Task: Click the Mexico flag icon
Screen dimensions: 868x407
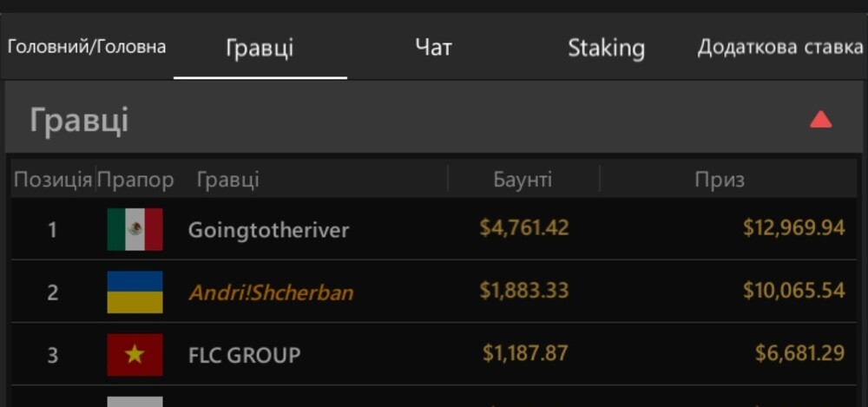Action: [x=135, y=229]
